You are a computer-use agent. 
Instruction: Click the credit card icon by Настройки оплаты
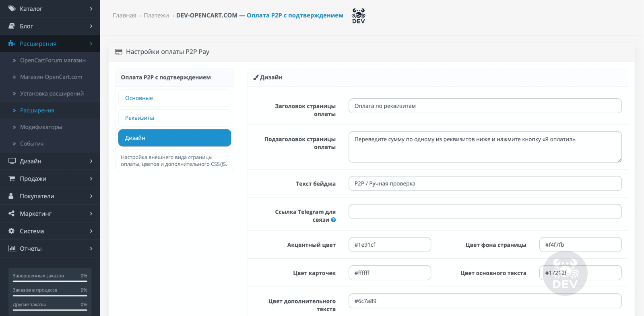(x=119, y=52)
